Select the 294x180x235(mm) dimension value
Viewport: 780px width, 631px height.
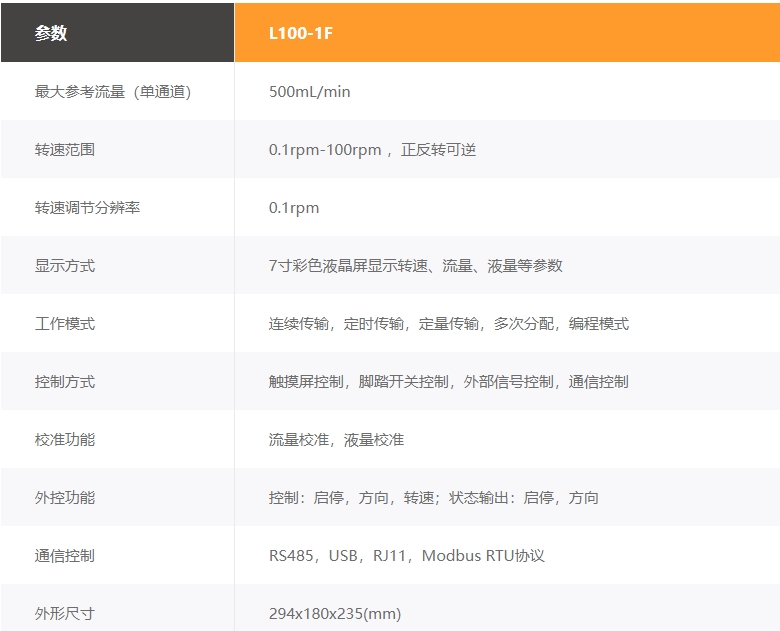point(335,614)
